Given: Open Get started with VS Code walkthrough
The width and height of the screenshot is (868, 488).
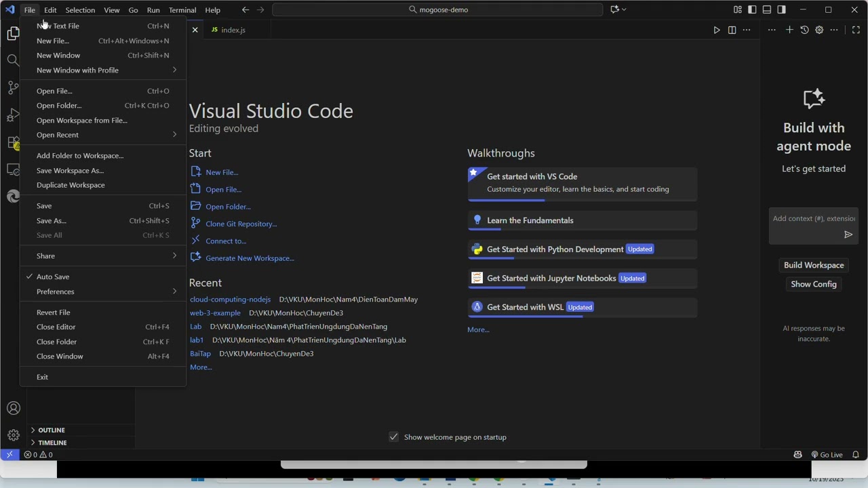Looking at the screenshot, I should click(x=583, y=184).
